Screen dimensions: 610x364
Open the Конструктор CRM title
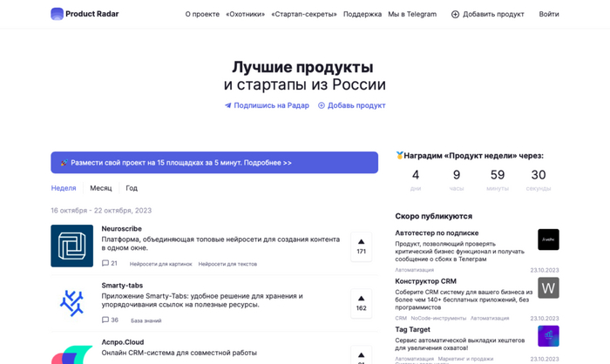(x=425, y=281)
